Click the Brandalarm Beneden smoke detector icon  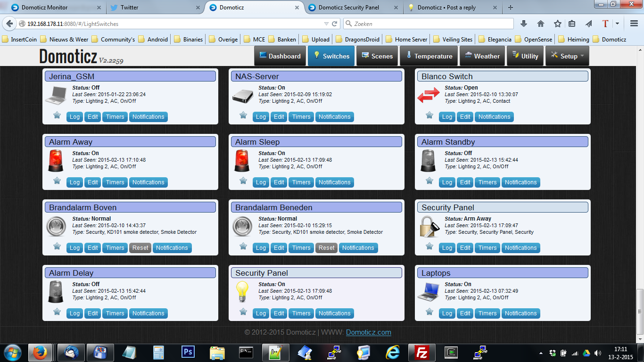point(242,226)
